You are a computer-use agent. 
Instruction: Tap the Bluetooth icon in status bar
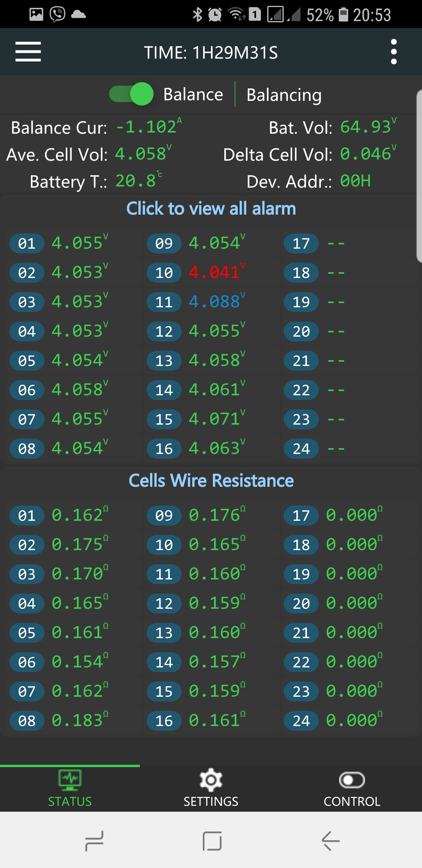[x=198, y=15]
